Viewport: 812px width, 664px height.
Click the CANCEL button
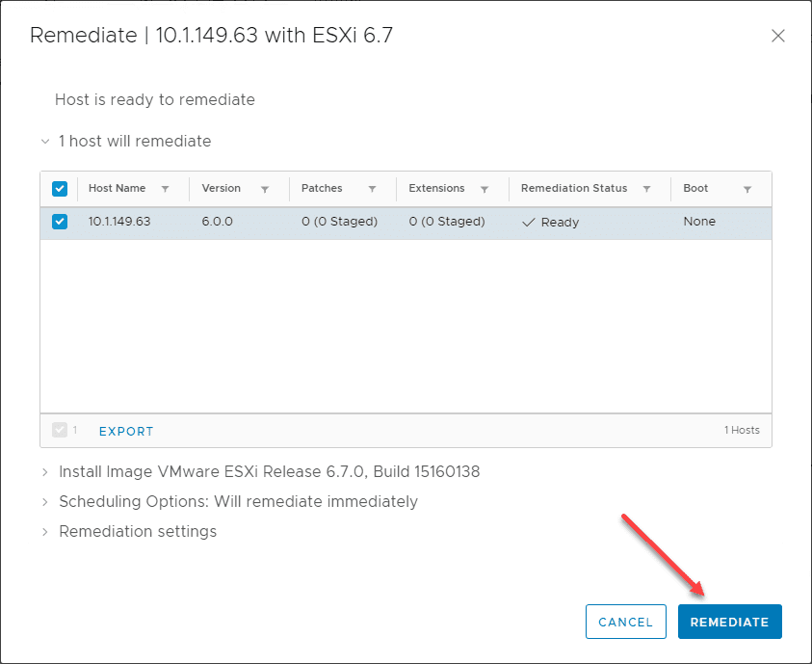pyautogui.click(x=625, y=622)
